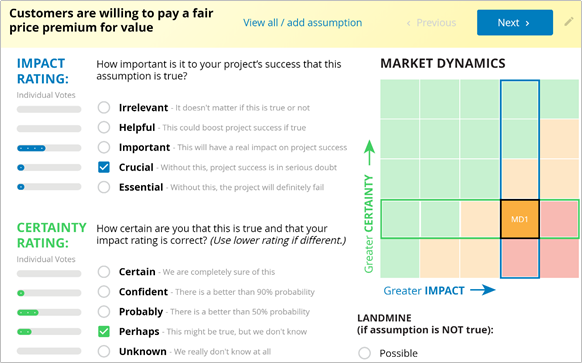Select the Unknown certainty rating
Viewport: 582px width, 363px height.
(104, 351)
